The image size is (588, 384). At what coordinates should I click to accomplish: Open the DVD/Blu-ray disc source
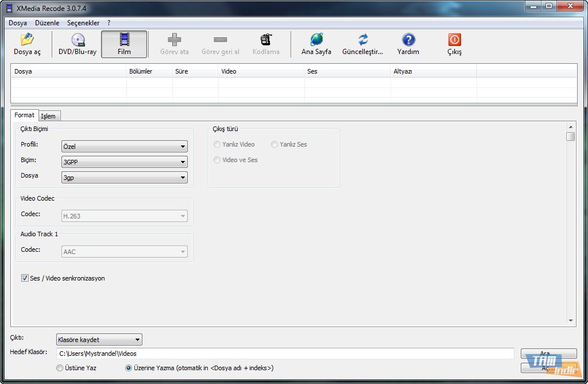78,40
